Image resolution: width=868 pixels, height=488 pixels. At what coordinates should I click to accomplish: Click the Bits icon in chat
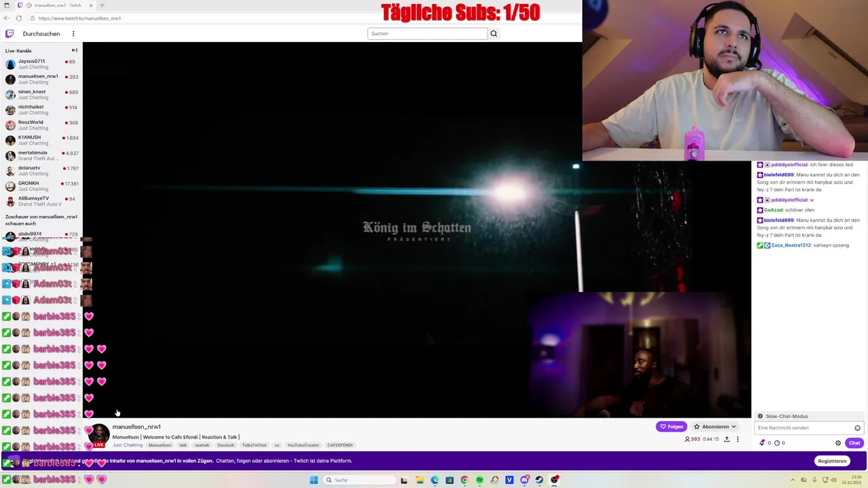(762, 443)
